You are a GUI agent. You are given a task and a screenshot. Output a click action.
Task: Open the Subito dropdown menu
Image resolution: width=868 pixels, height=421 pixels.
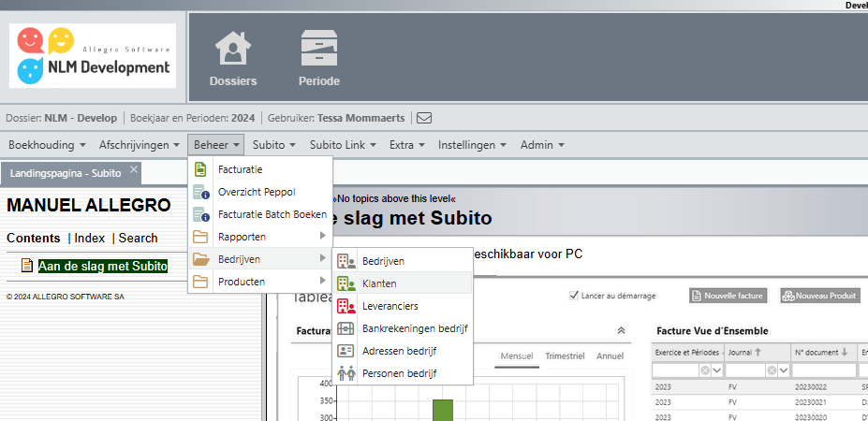click(x=274, y=145)
